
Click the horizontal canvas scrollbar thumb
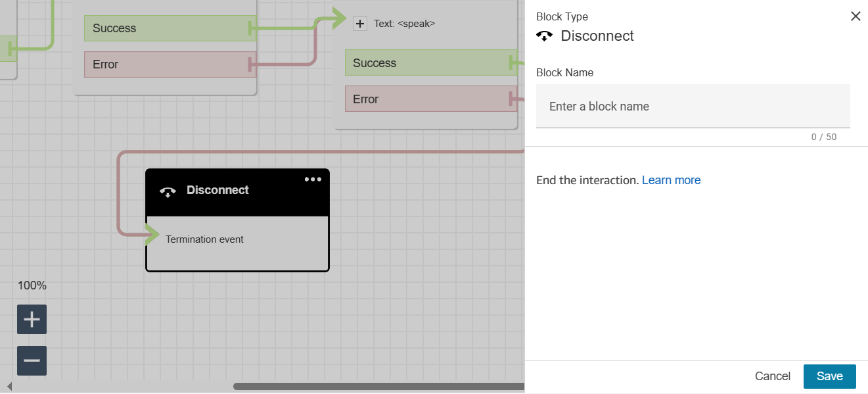pyautogui.click(x=378, y=386)
